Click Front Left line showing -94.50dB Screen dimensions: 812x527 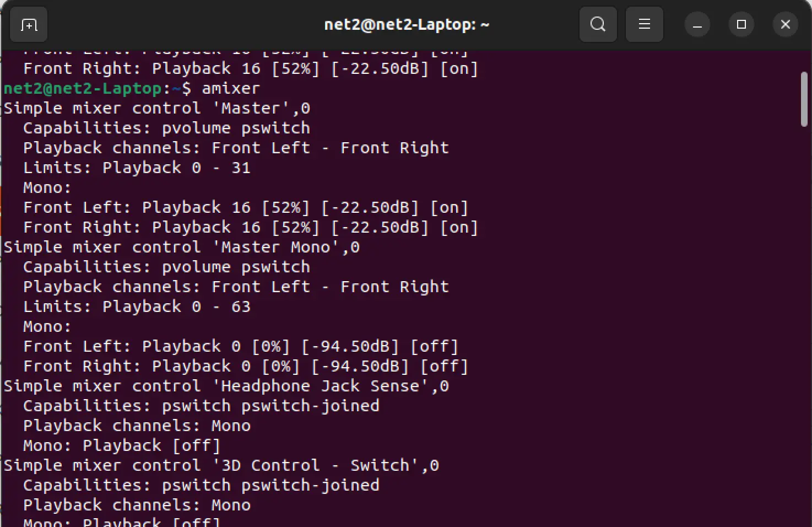pyautogui.click(x=241, y=346)
